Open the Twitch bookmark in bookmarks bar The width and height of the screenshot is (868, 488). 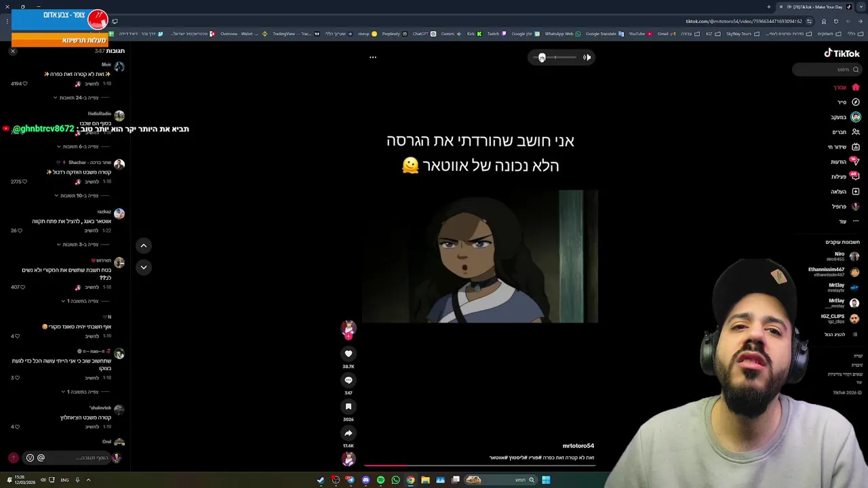point(497,33)
